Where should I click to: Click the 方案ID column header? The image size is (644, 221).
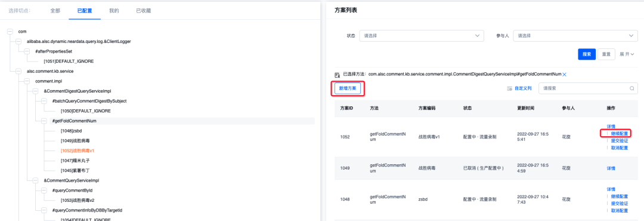pyautogui.click(x=346, y=108)
